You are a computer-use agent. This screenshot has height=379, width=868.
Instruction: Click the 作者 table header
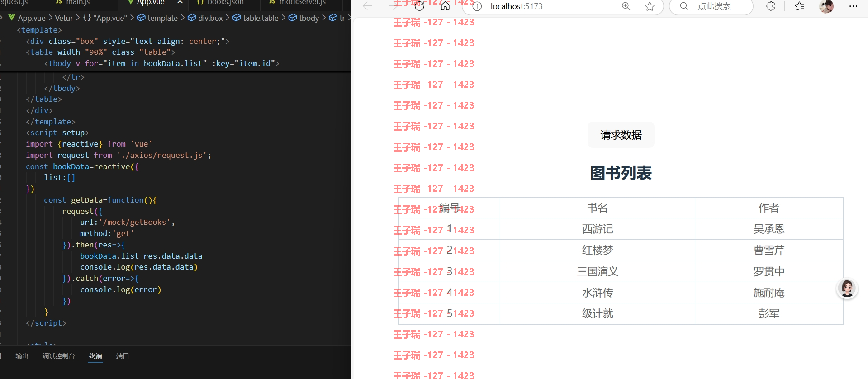pos(769,208)
